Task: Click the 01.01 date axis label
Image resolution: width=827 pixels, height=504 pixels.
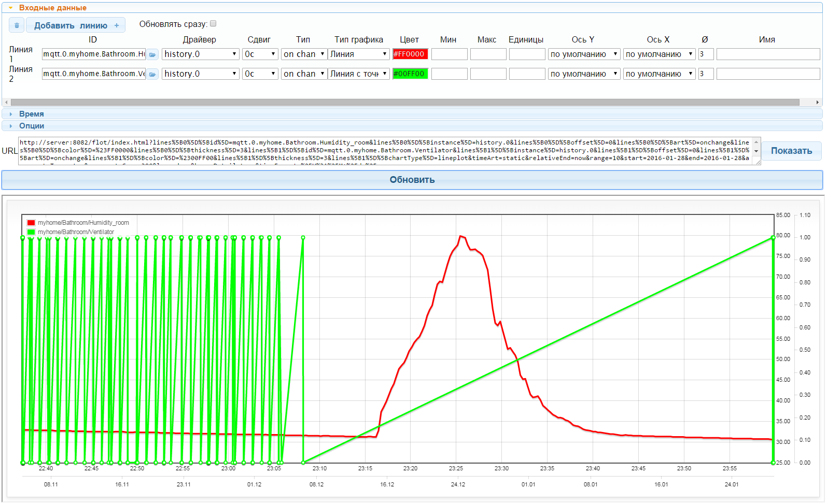Action: [x=528, y=484]
